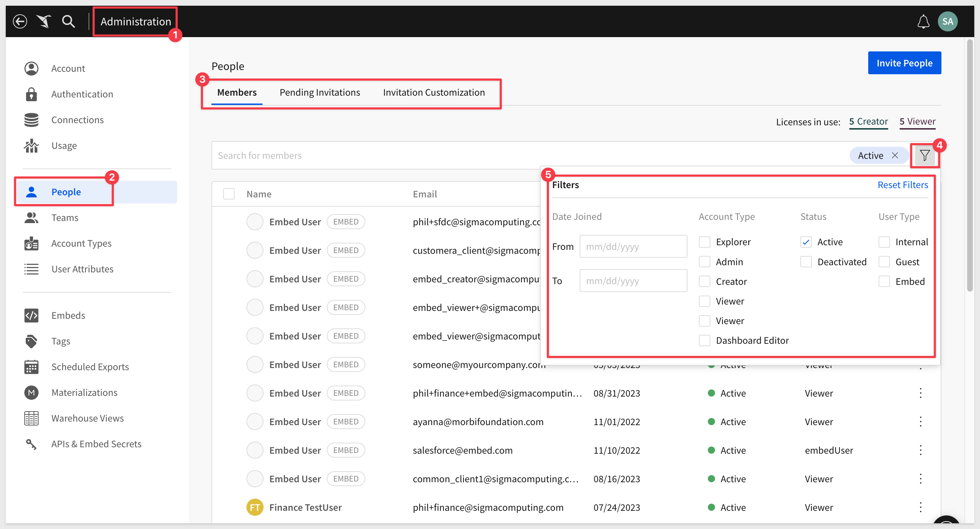Open row menu for phil+finance+embed user
Viewport: 980px width, 529px height.
click(921, 393)
